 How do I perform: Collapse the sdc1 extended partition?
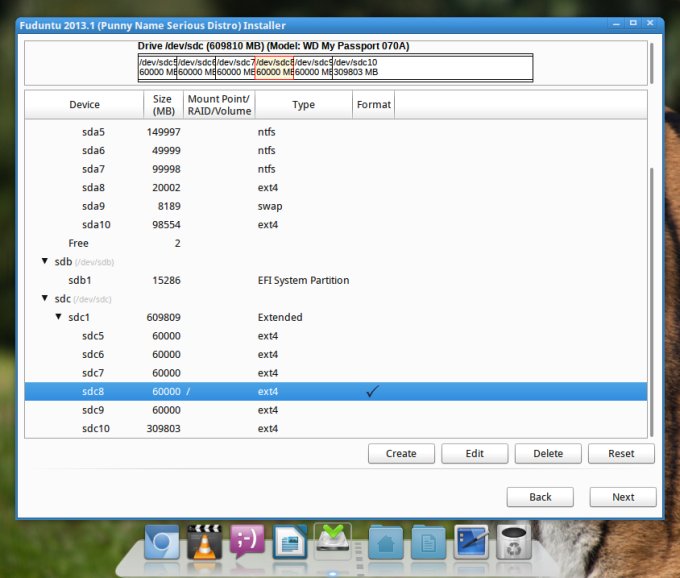click(x=58, y=317)
